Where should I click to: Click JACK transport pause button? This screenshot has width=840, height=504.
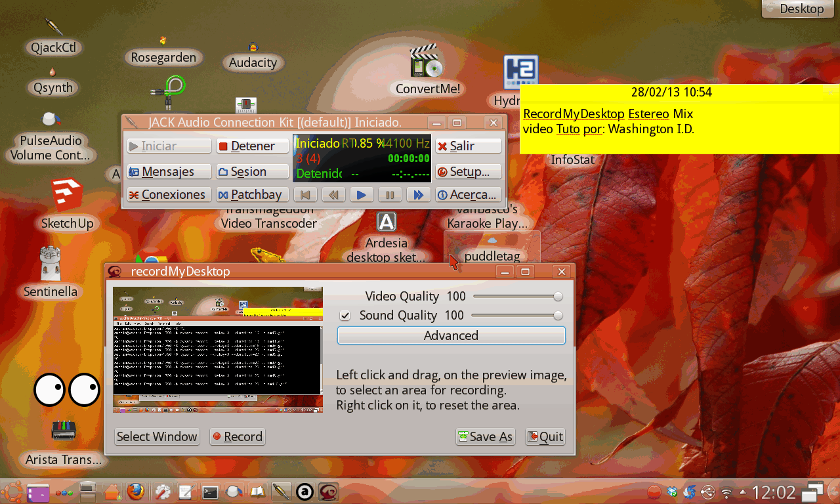(389, 194)
